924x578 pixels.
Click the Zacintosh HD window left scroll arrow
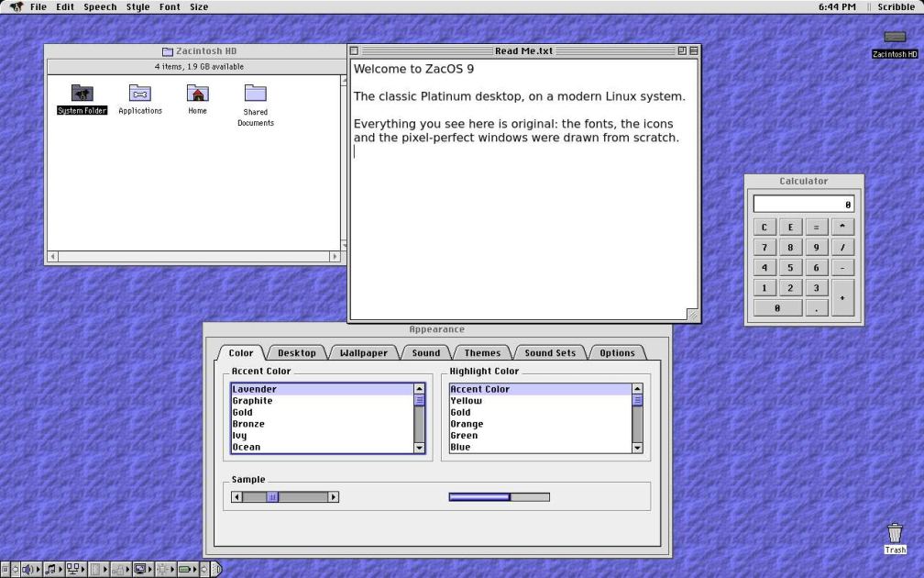pyautogui.click(x=53, y=257)
